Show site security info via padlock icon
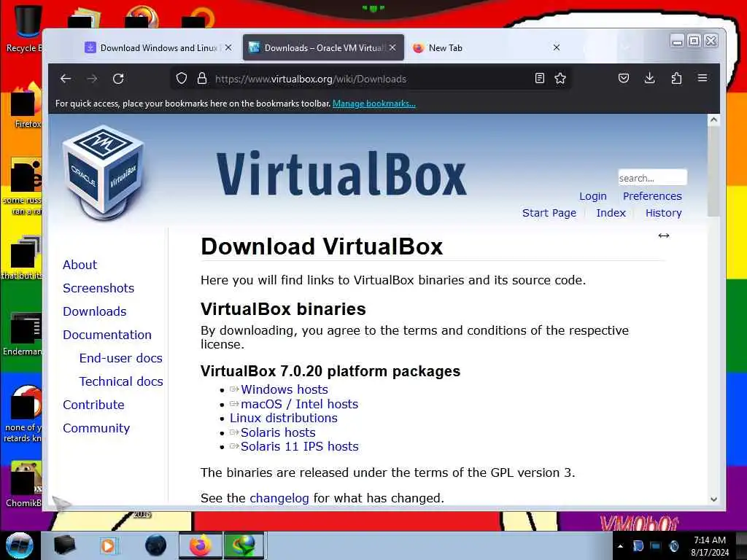The width and height of the screenshot is (747, 560). coord(202,79)
